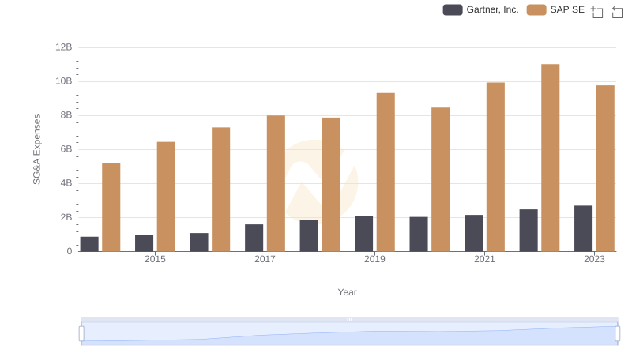The height and width of the screenshot is (364, 632).
Task: Click the Gartner bar for 2014
Action: [89, 244]
